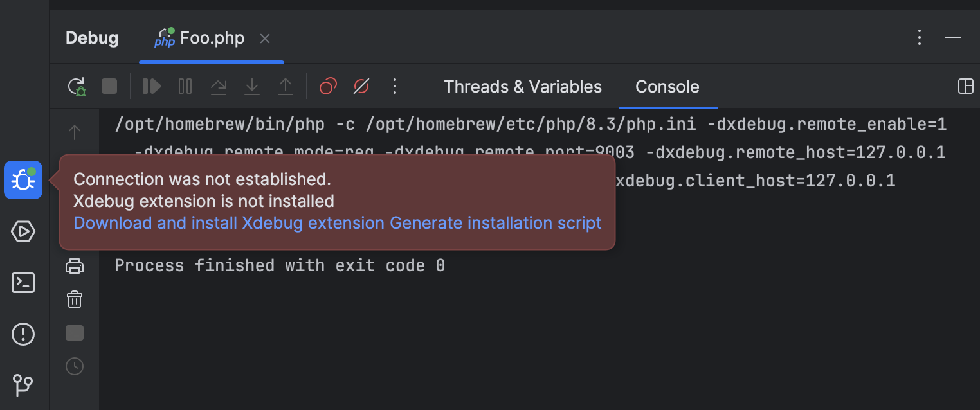
Task: Open the Git tool window
Action: point(23,385)
